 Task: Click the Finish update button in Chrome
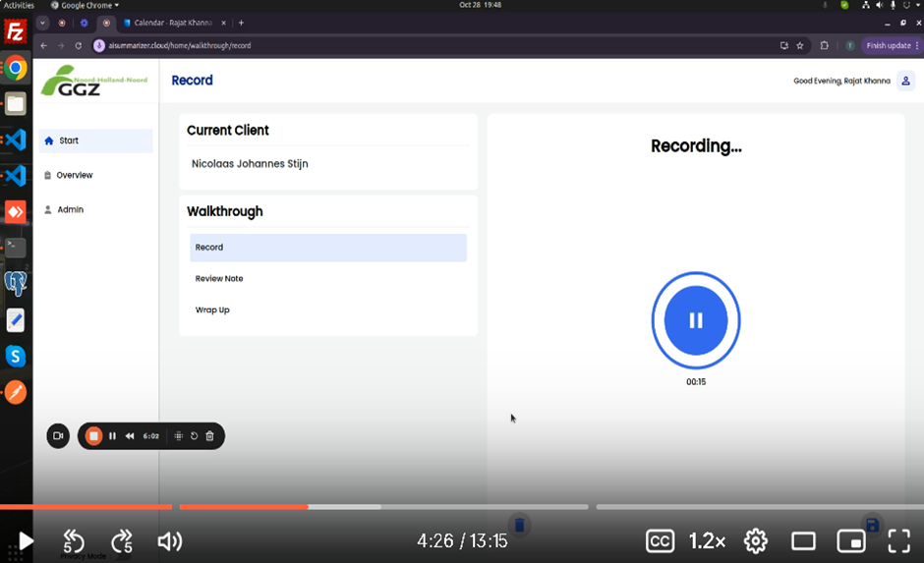888,45
